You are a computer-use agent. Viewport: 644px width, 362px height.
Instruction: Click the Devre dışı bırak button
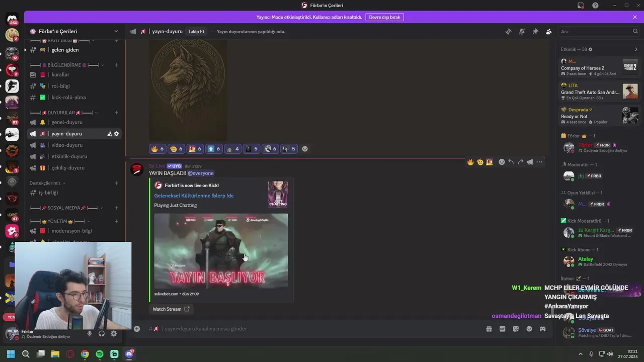384,17
